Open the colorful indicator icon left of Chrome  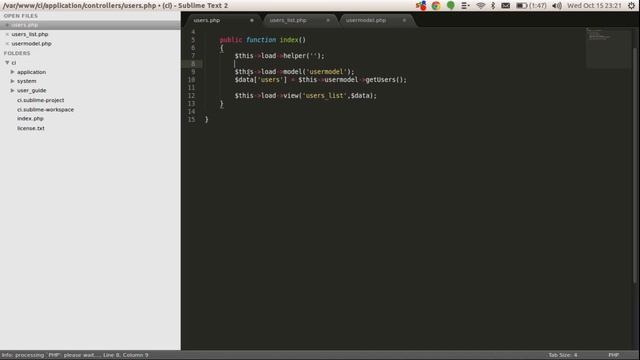click(x=421, y=6)
